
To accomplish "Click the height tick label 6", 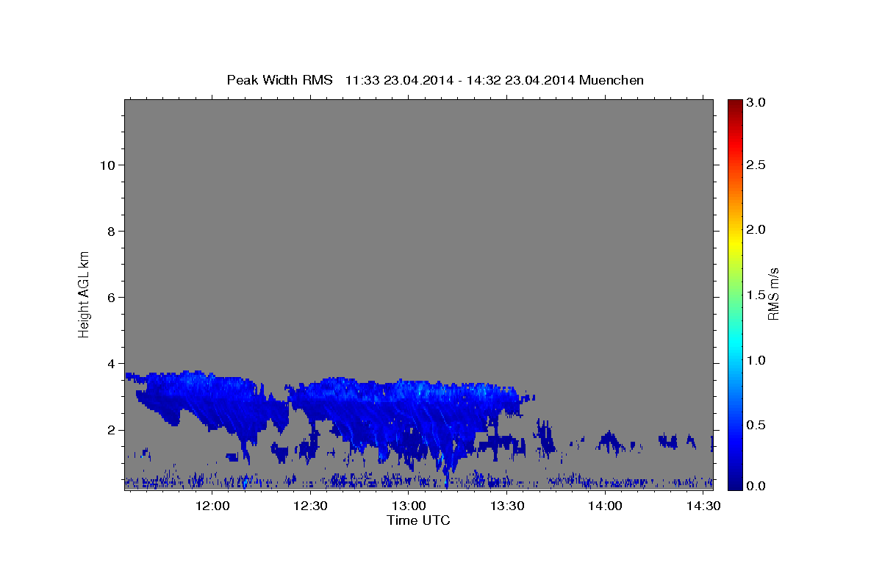I will click(110, 297).
